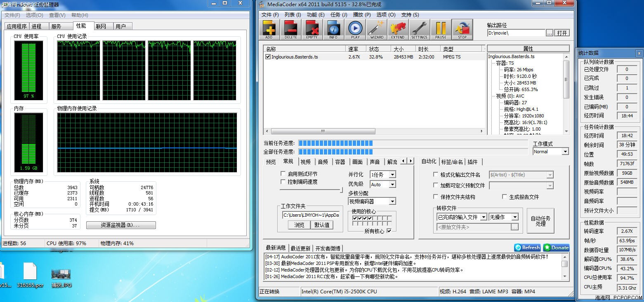The width and height of the screenshot is (644, 302).
Task: Open the 并行化 task count dropdown
Action: coord(392,174)
